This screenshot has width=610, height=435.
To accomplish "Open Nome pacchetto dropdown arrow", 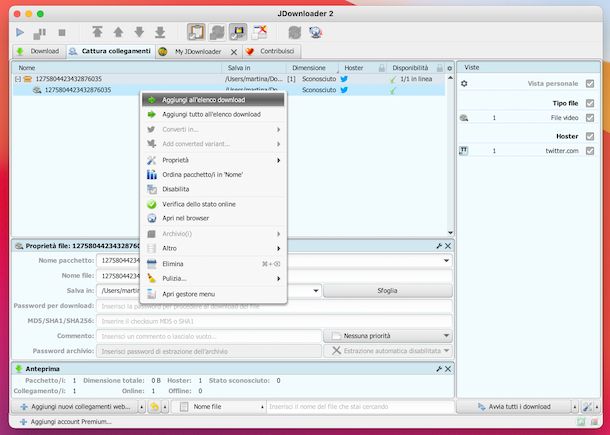I will tap(446, 261).
